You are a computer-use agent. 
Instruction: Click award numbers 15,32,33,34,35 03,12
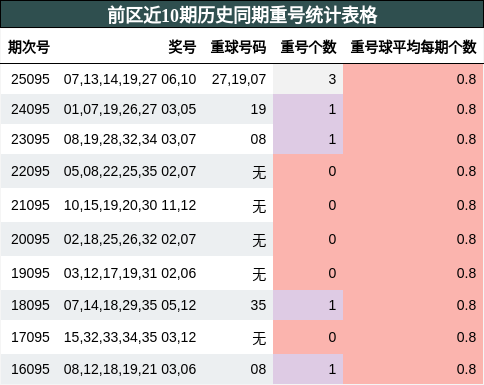point(130,337)
